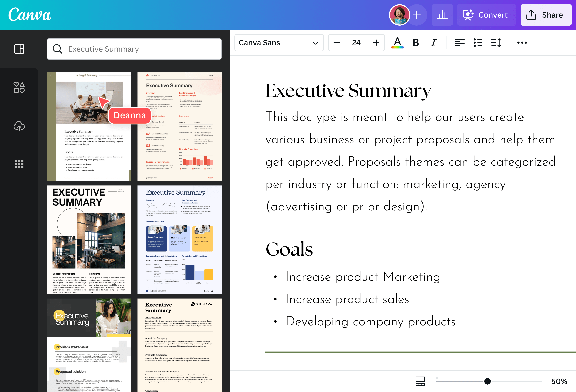576x392 pixels.
Task: Open the Elements shapes panel
Action: [19, 87]
